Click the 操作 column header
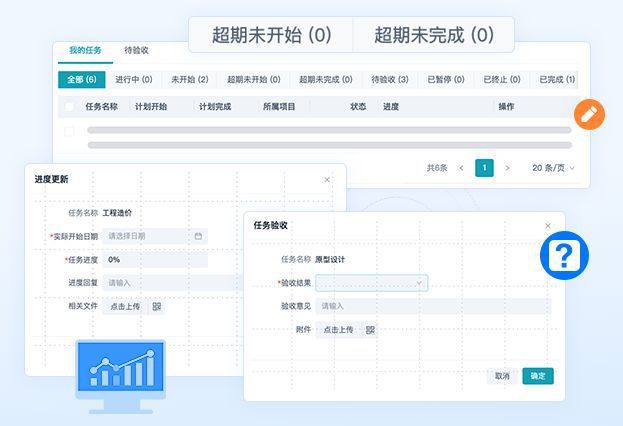 [507, 106]
